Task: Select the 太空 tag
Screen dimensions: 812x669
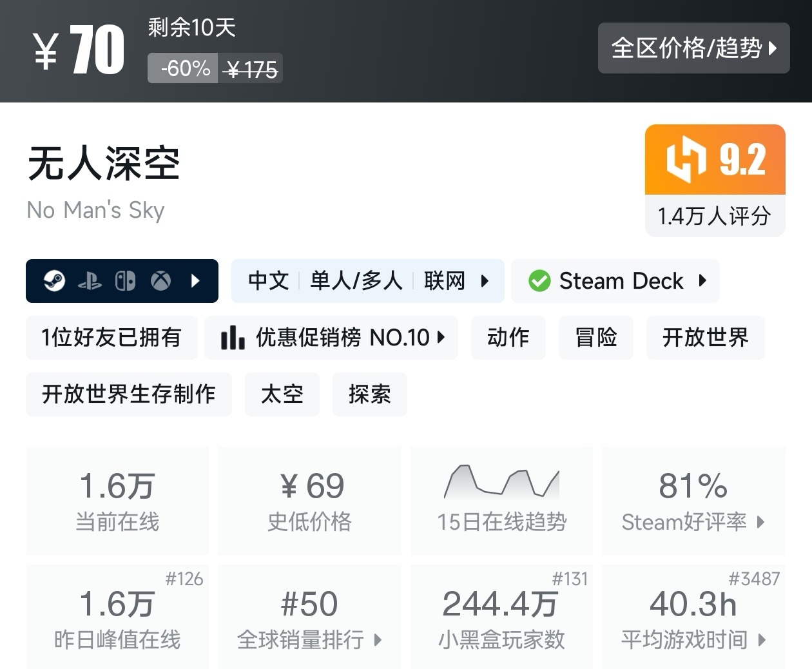Action: [x=282, y=394]
